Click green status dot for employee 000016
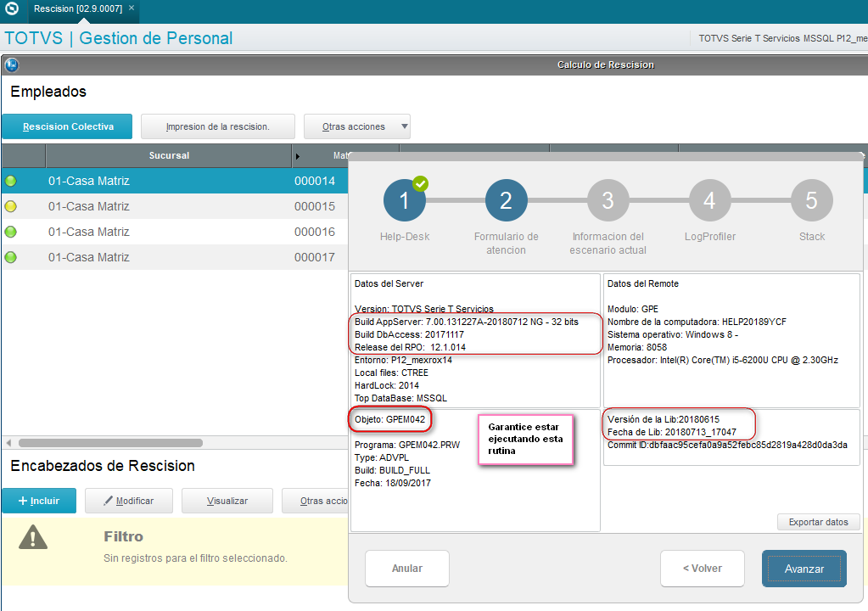 click(10, 232)
